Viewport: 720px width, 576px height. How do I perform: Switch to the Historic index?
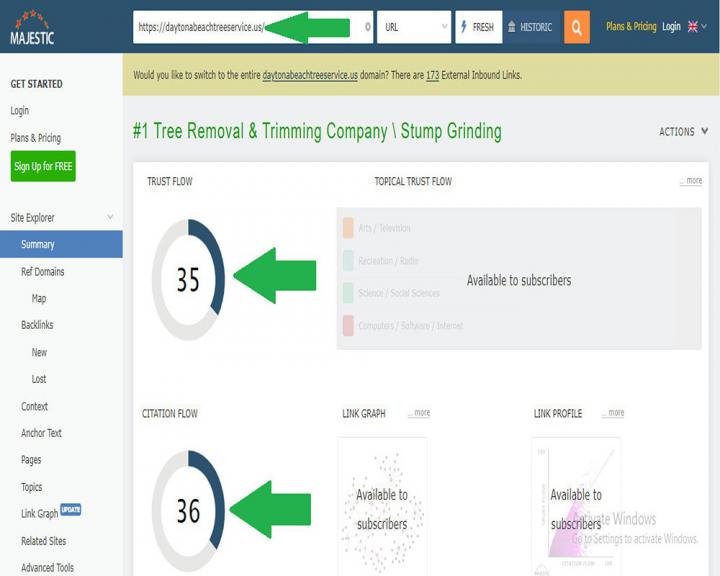coord(531,27)
